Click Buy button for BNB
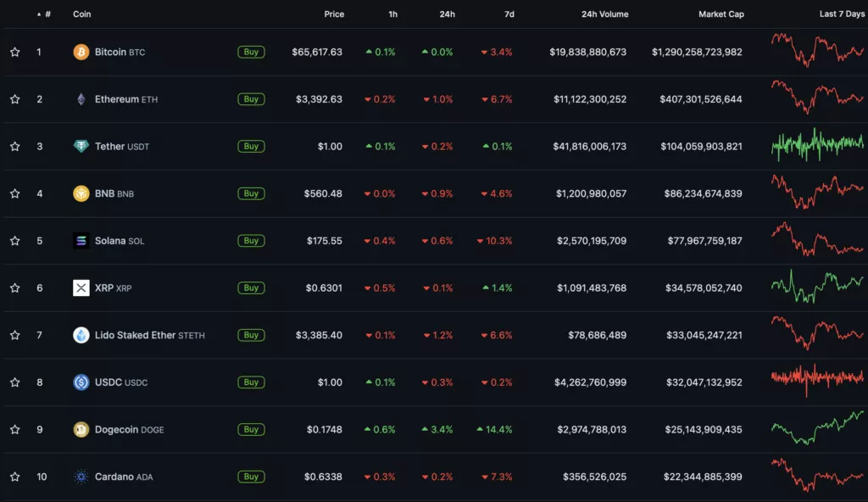Image resolution: width=868 pixels, height=502 pixels. pyautogui.click(x=251, y=193)
